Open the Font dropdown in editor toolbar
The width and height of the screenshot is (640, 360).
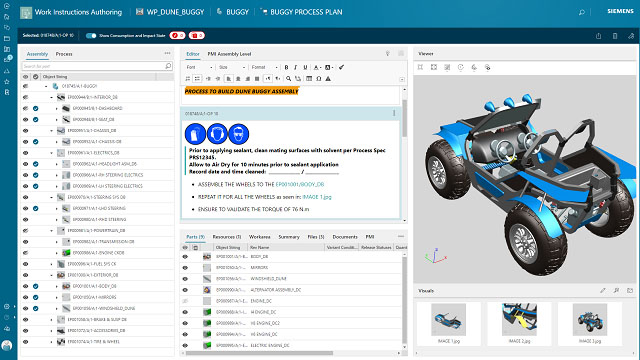click(199, 67)
